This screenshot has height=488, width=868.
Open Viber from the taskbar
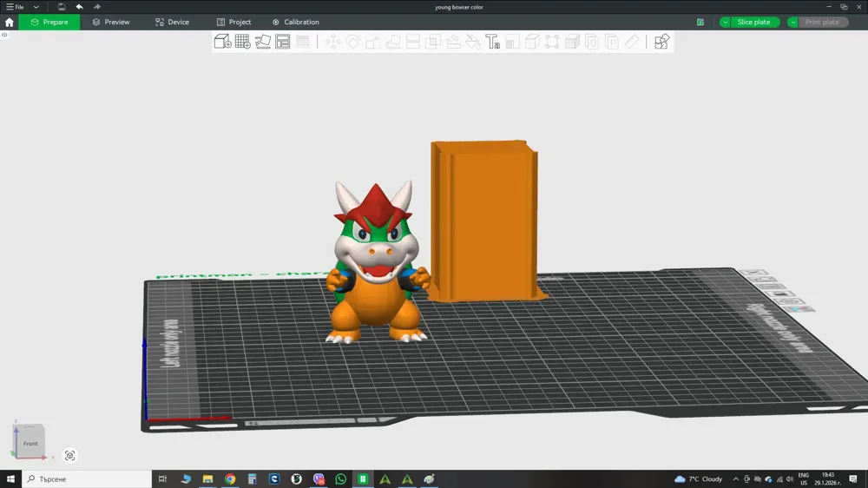point(319,479)
